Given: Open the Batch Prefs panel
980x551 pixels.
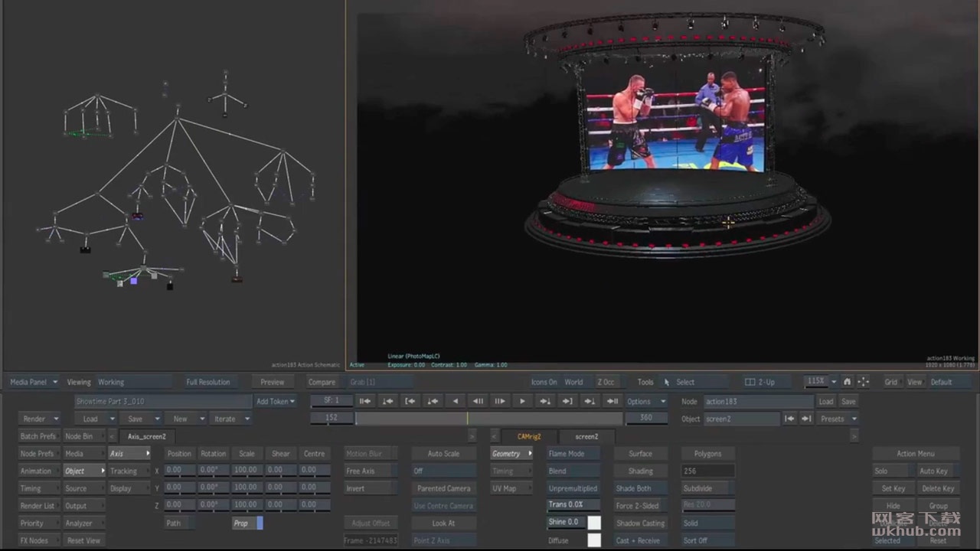Looking at the screenshot, I should (38, 436).
